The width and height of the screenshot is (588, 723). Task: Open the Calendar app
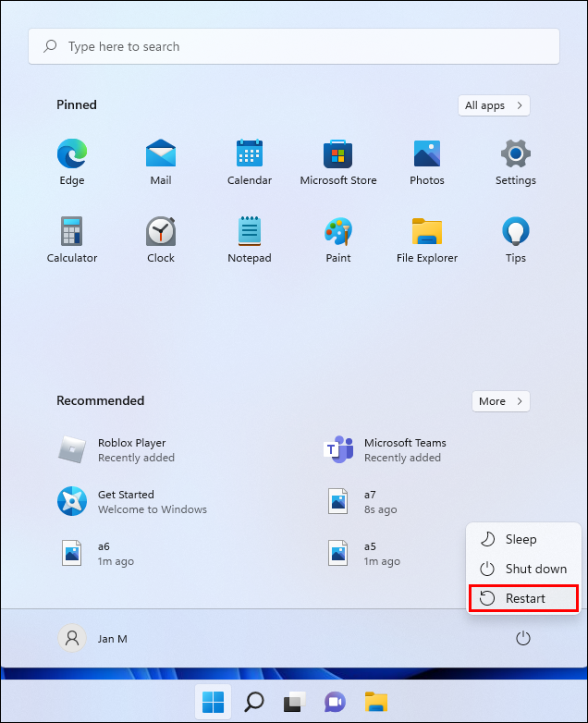point(250,162)
